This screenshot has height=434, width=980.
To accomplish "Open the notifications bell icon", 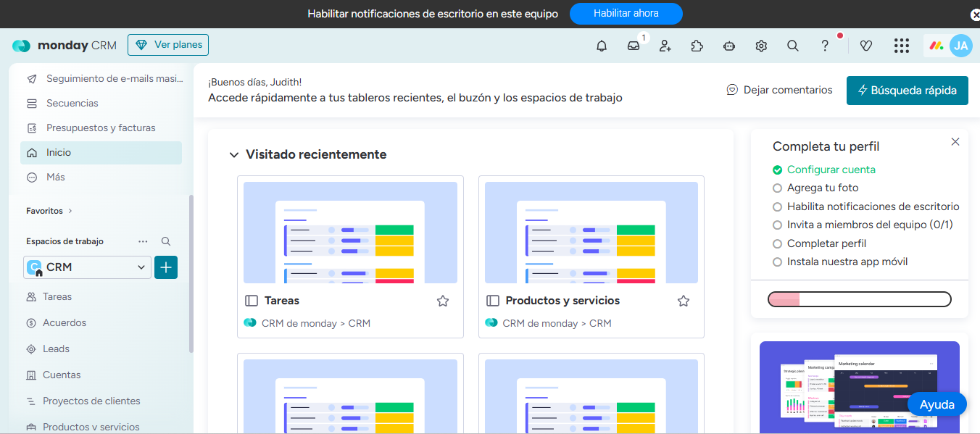I will (602, 46).
